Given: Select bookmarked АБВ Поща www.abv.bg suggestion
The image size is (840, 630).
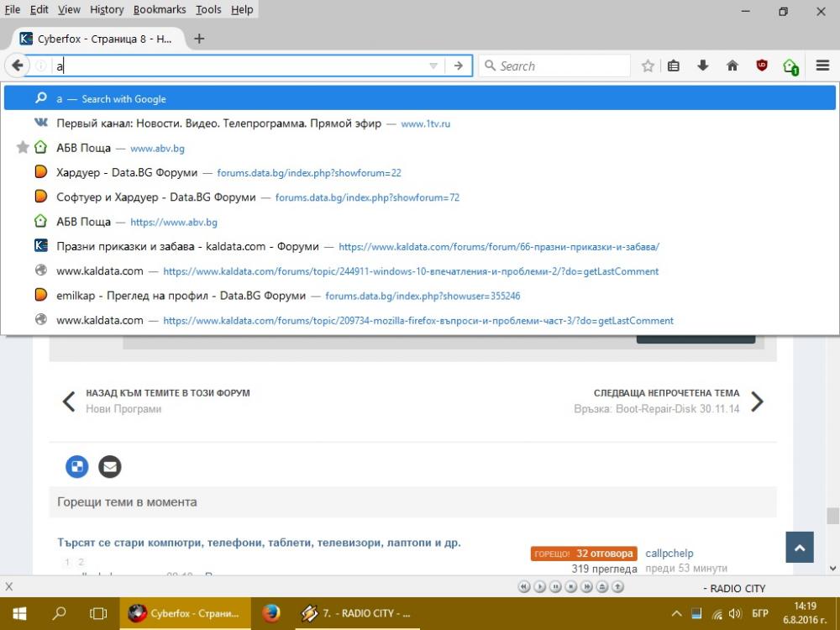Looking at the screenshot, I should [420, 148].
